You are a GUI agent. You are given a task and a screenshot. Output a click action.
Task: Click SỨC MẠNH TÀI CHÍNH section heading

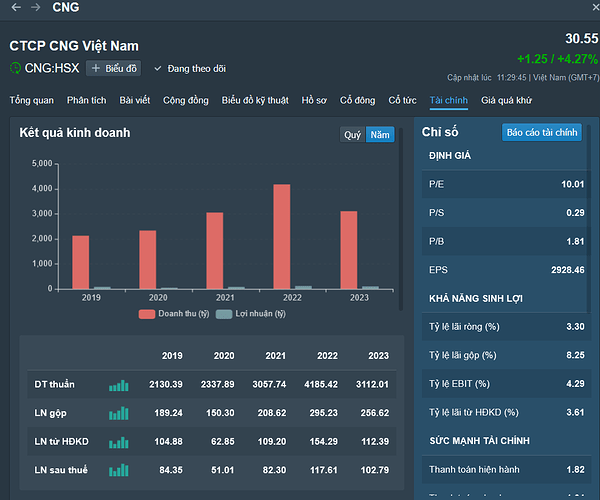pyautogui.click(x=479, y=441)
